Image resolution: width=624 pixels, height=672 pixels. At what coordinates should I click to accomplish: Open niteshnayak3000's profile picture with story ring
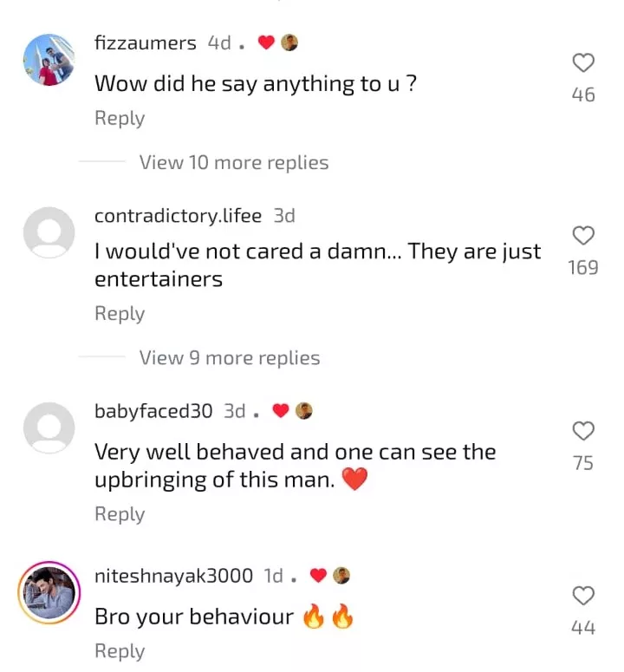(x=49, y=593)
